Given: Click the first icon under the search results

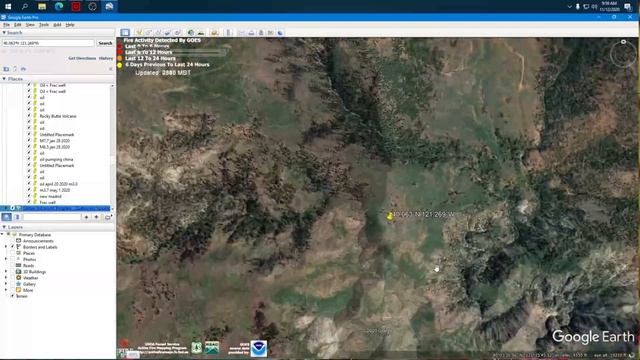Looking at the screenshot, I should pos(6,69).
